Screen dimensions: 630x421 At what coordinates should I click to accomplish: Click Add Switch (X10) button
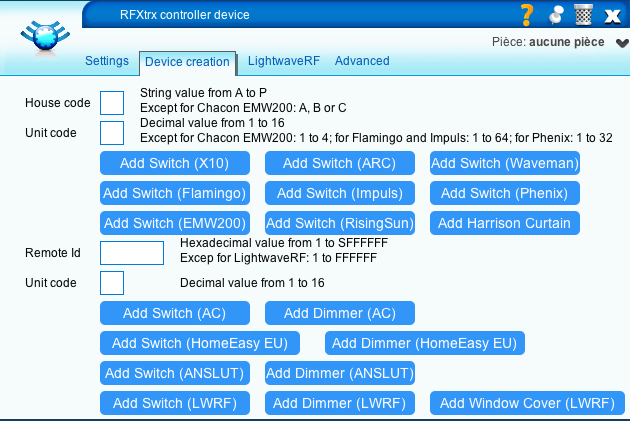pos(175,163)
